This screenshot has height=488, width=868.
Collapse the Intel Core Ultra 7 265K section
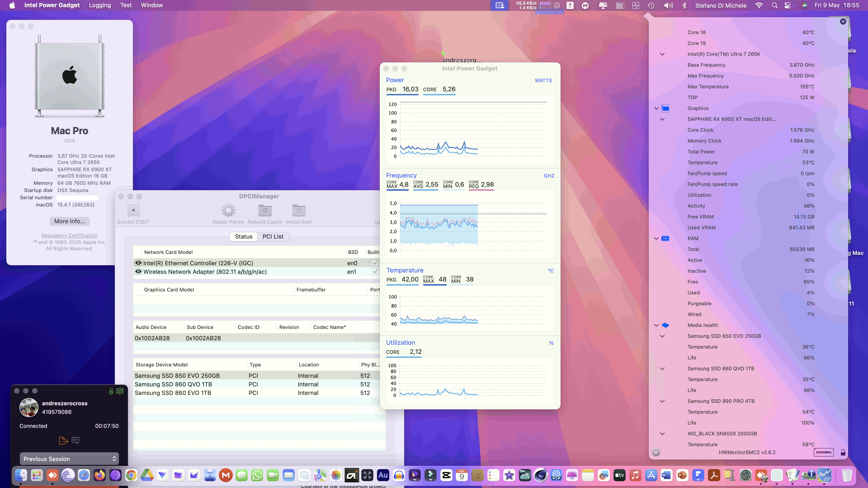pyautogui.click(x=662, y=54)
